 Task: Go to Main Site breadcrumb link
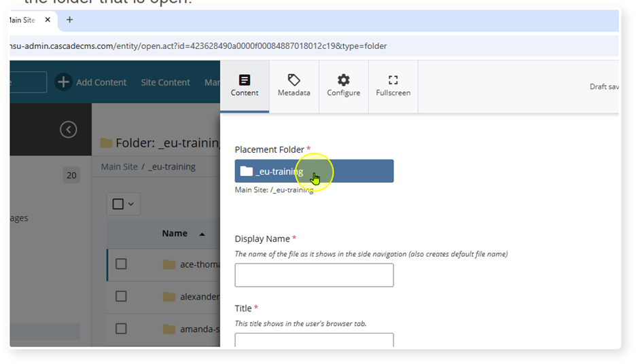tap(119, 166)
